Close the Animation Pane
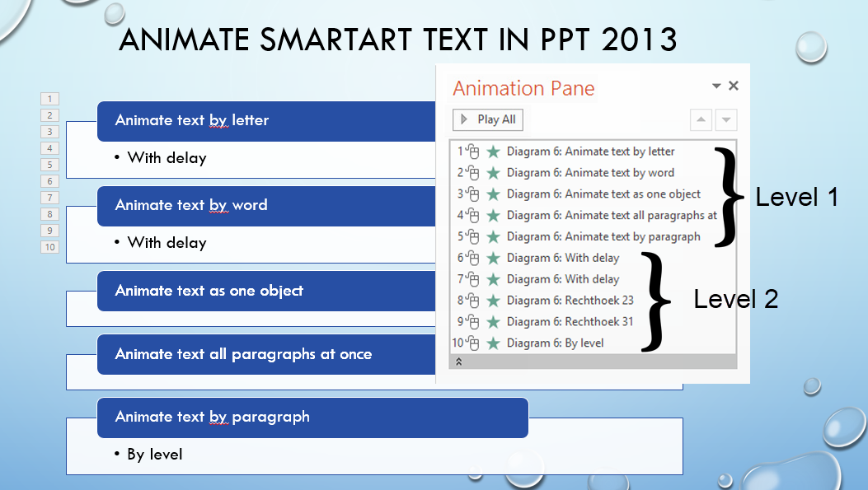Screen dimensions: 868x490 coord(734,85)
